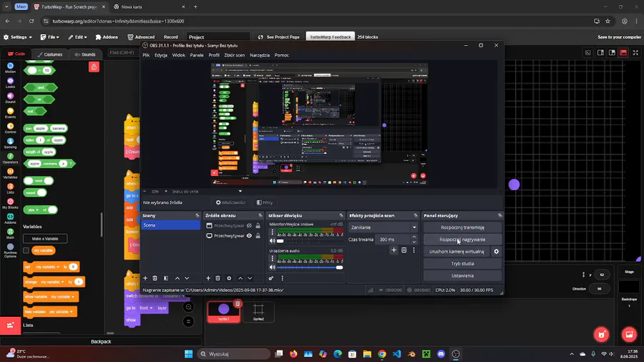Undock the Mikser dźwięku panel
The height and width of the screenshot is (362, 644).
(x=341, y=215)
